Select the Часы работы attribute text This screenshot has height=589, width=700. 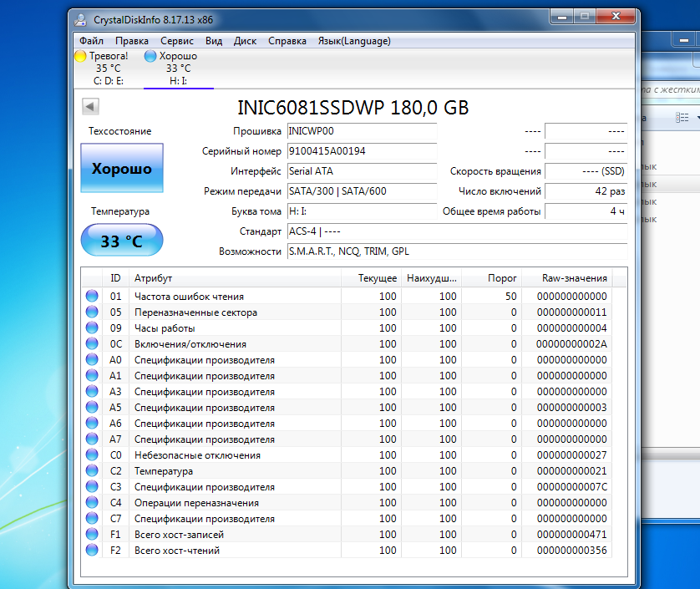(x=165, y=328)
